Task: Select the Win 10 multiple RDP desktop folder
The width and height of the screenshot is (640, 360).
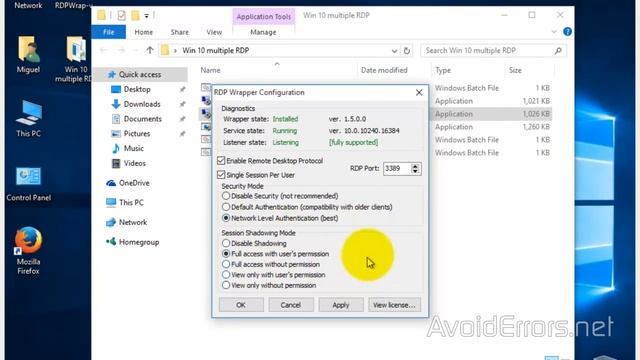Action: (76, 59)
